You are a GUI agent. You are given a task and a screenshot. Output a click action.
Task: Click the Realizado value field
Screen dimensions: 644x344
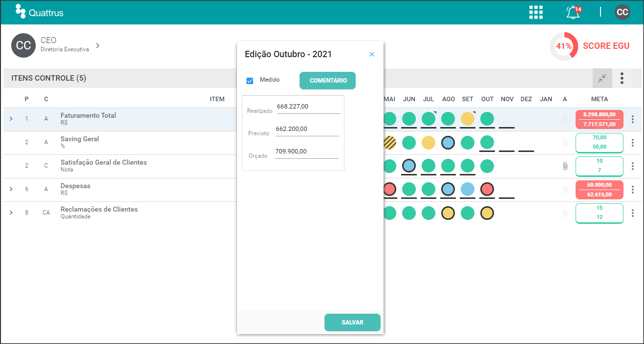click(308, 107)
